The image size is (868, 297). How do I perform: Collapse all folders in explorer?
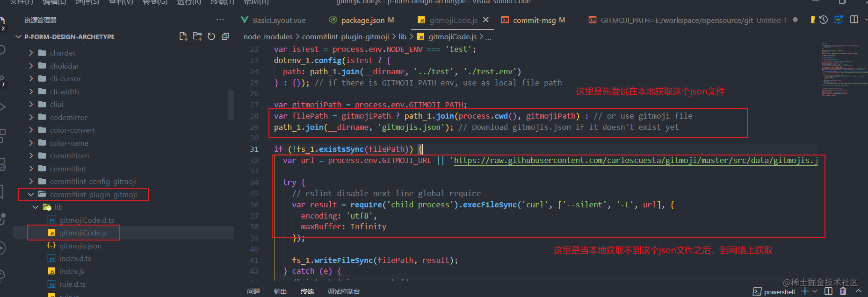tap(225, 36)
